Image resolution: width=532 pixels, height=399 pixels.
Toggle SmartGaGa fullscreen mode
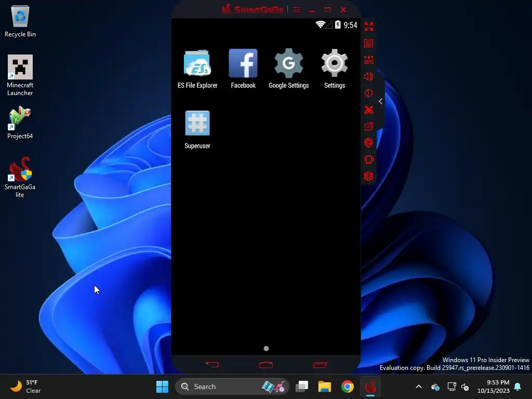[x=369, y=26]
